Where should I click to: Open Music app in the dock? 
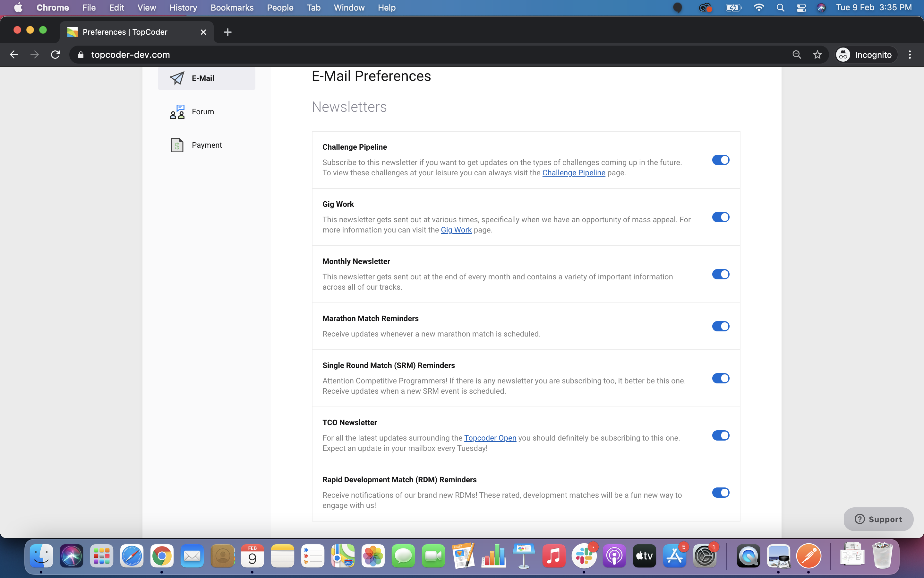pos(554,556)
